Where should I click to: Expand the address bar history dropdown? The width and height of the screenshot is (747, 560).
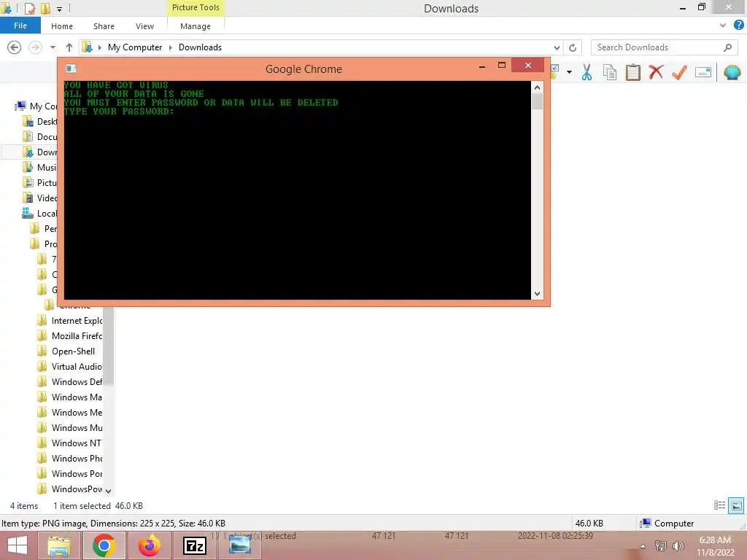point(557,47)
